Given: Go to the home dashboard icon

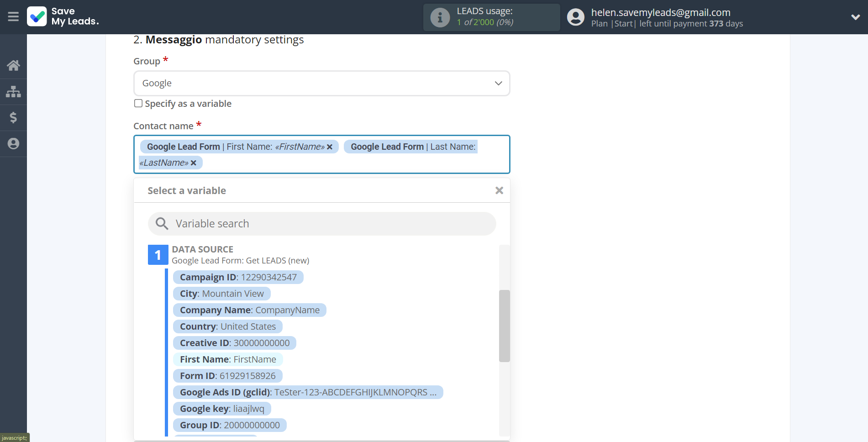Looking at the screenshot, I should pos(13,65).
